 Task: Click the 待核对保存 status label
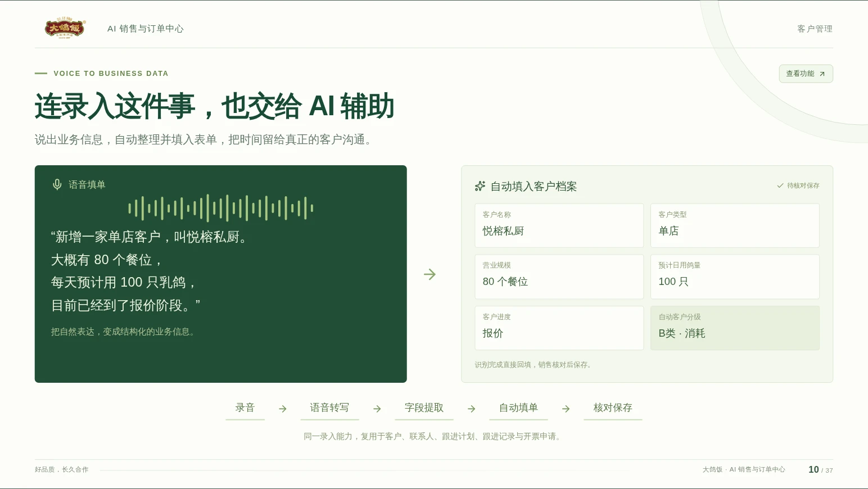point(803,185)
